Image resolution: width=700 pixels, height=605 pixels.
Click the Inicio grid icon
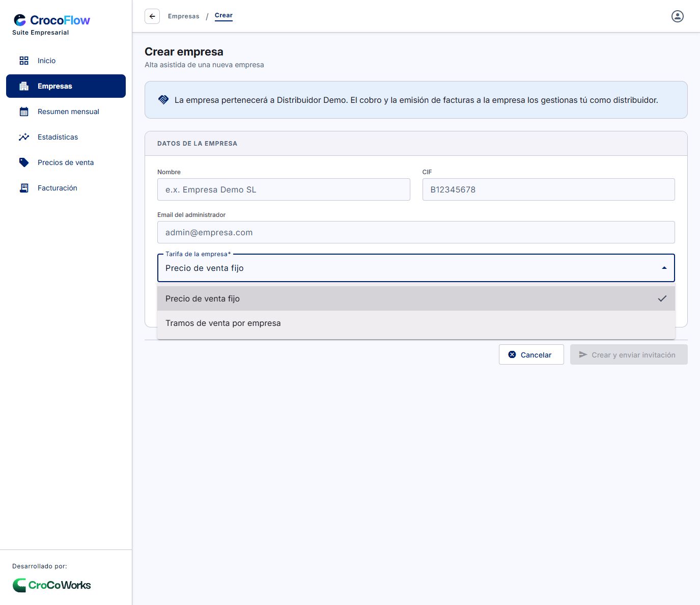24,61
